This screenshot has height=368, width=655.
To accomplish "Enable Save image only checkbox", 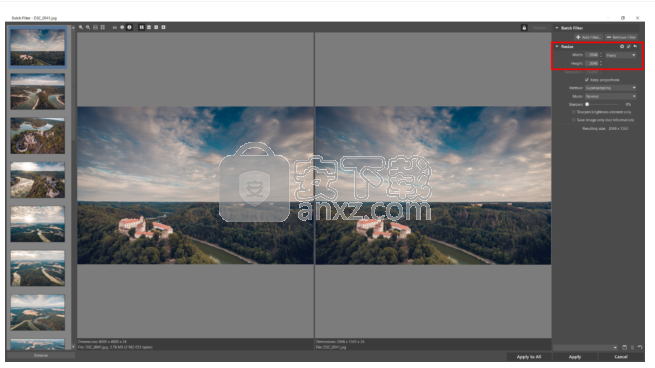I will pos(574,120).
